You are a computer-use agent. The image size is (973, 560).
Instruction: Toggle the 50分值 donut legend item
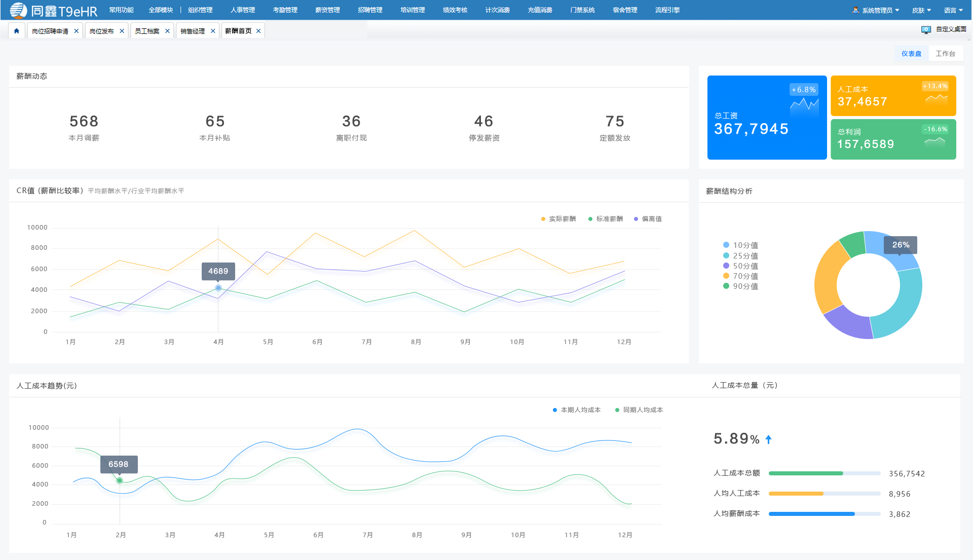tap(740, 266)
